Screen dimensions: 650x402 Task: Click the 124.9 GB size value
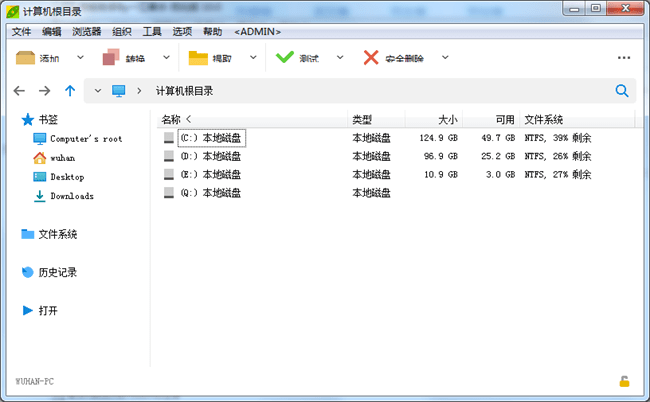[439, 138]
